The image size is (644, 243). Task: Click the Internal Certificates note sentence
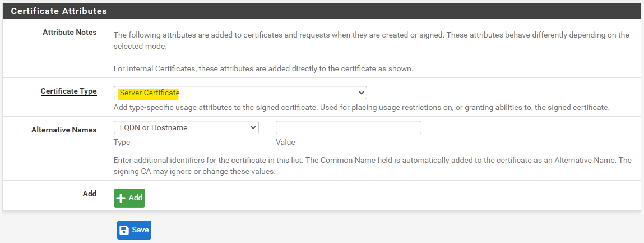[x=263, y=69]
